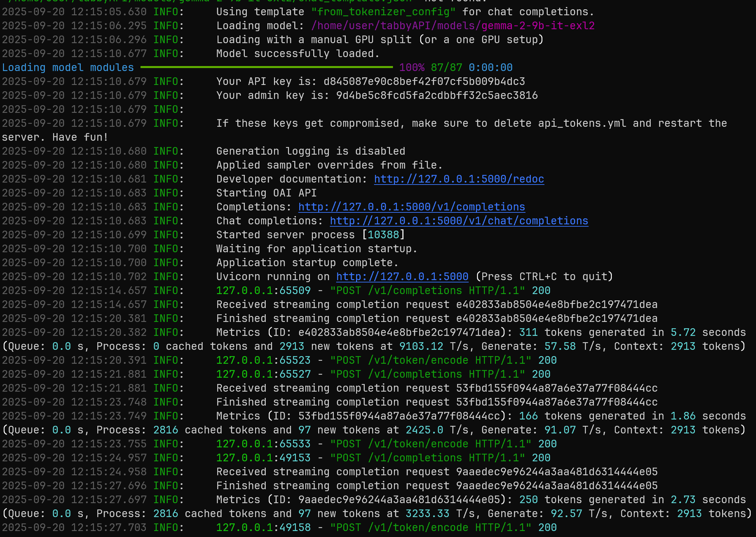
Task: Click the first request ID e402833ab in Received line
Action: (556, 305)
